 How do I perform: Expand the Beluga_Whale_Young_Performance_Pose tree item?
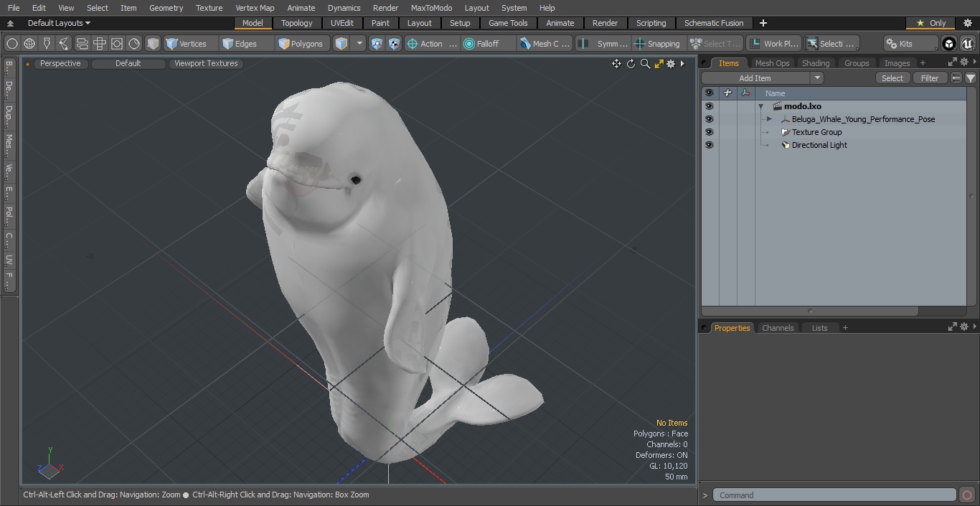(769, 119)
